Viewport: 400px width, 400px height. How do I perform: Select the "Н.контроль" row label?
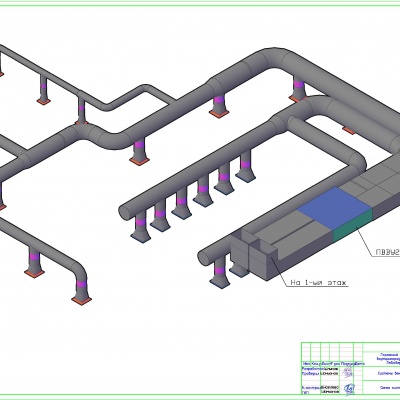tap(310, 388)
